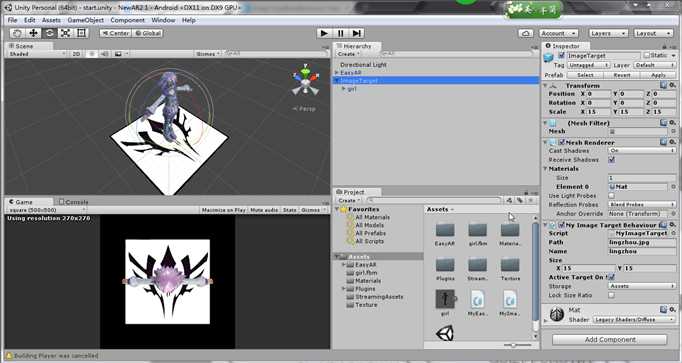Click prefab Select button

tap(585, 75)
